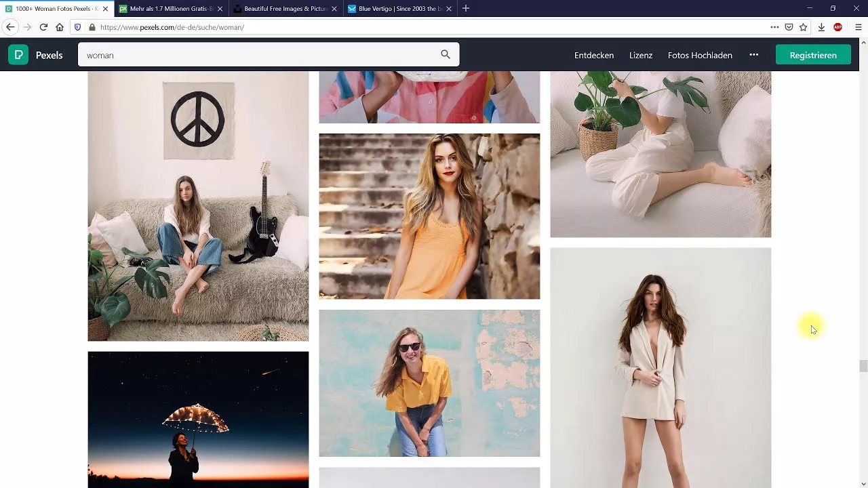Open a new browser tab with plus icon
The image size is (868, 488).
pyautogui.click(x=465, y=9)
